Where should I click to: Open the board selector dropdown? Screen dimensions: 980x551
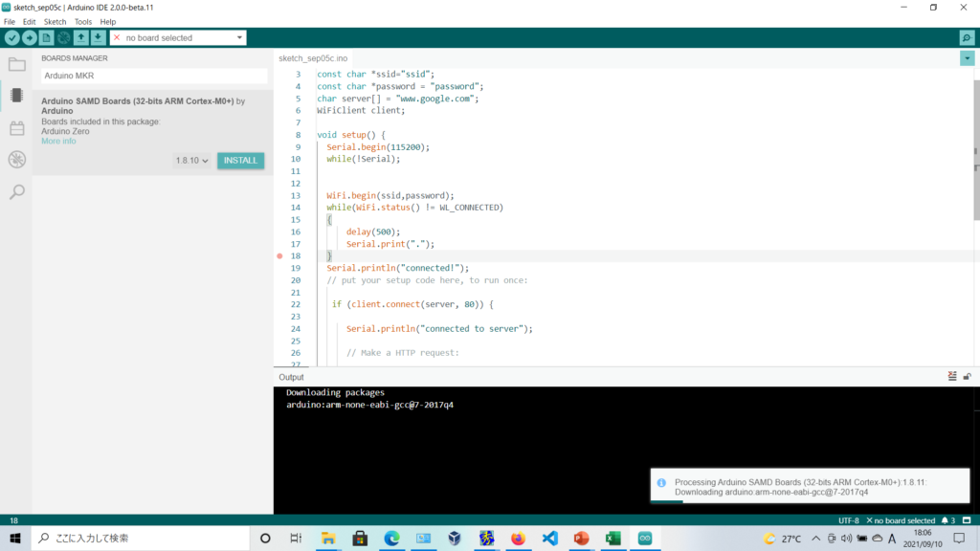pyautogui.click(x=178, y=37)
